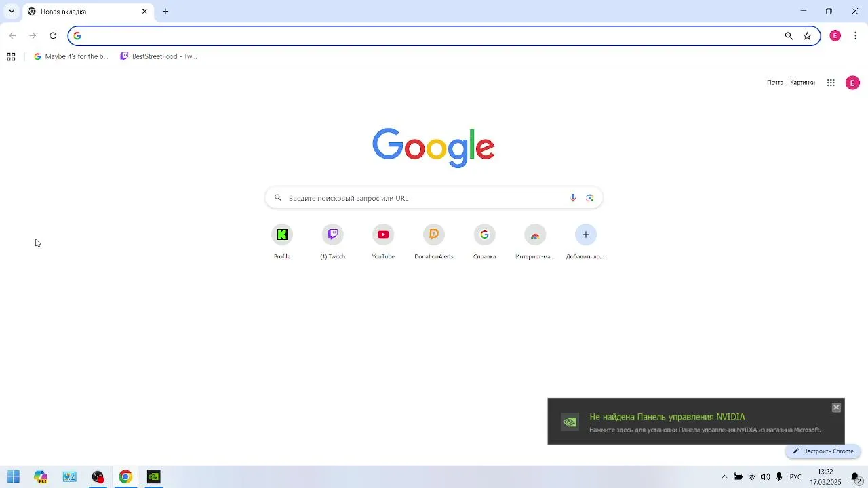Open the notification center bell
The image size is (868, 488).
(856, 478)
